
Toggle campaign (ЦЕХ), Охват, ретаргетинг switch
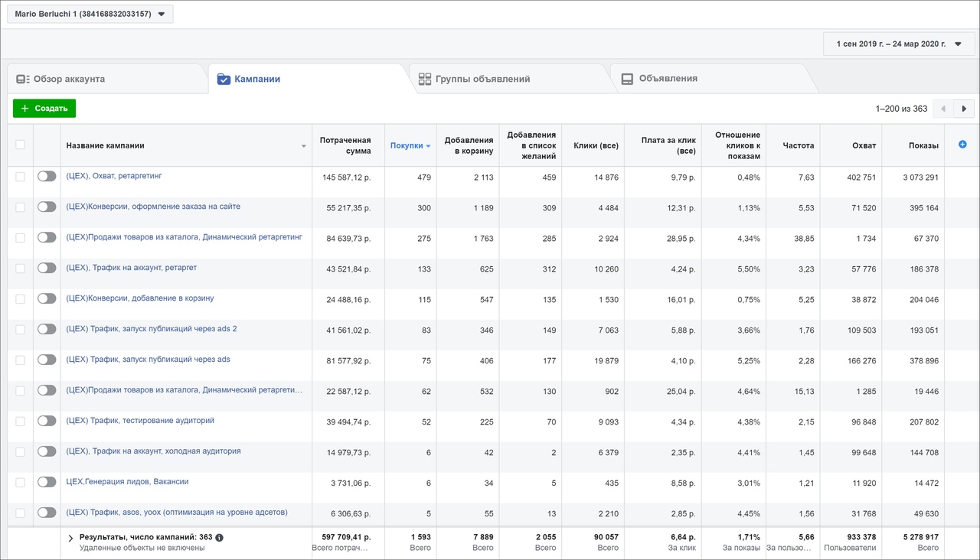[x=47, y=176]
